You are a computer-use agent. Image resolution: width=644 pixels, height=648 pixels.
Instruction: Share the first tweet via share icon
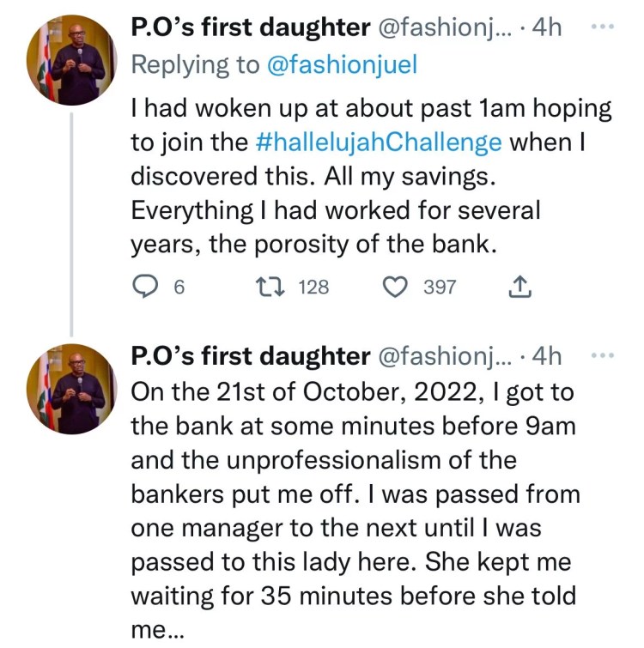point(519,288)
